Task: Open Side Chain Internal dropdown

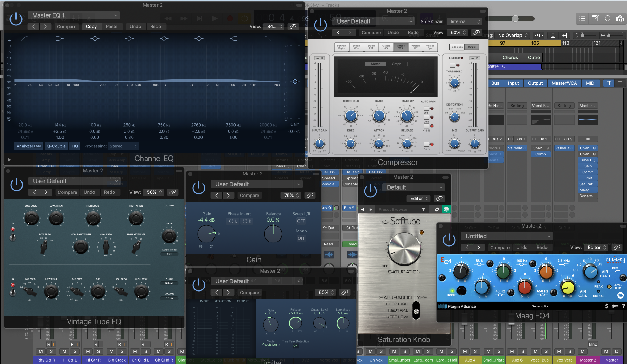Action: tap(464, 21)
